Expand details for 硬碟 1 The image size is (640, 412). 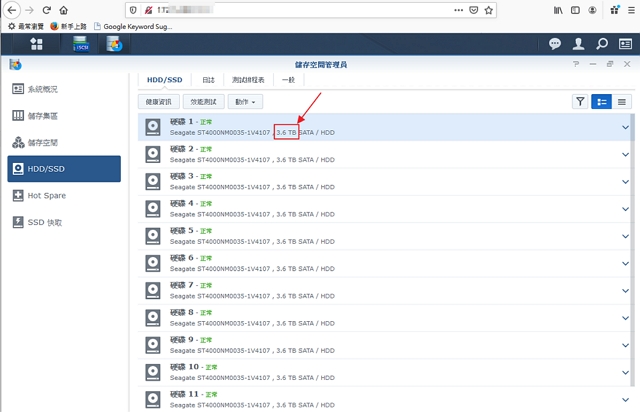pos(625,127)
